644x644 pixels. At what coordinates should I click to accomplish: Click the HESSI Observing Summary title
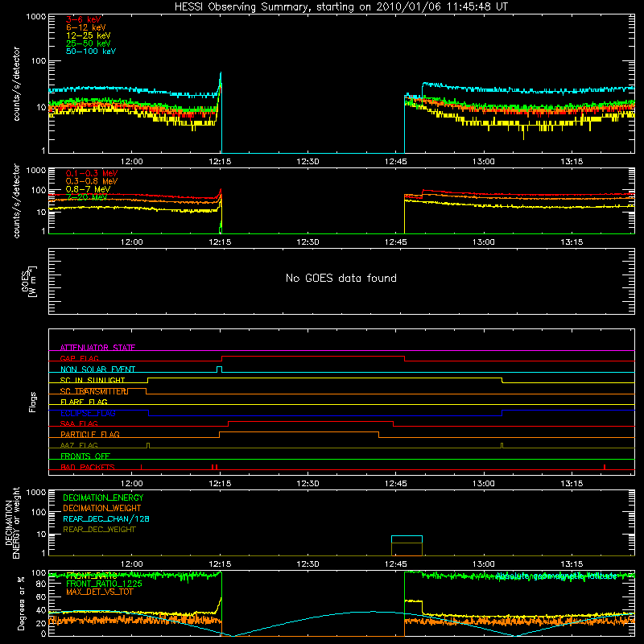(x=341, y=6)
